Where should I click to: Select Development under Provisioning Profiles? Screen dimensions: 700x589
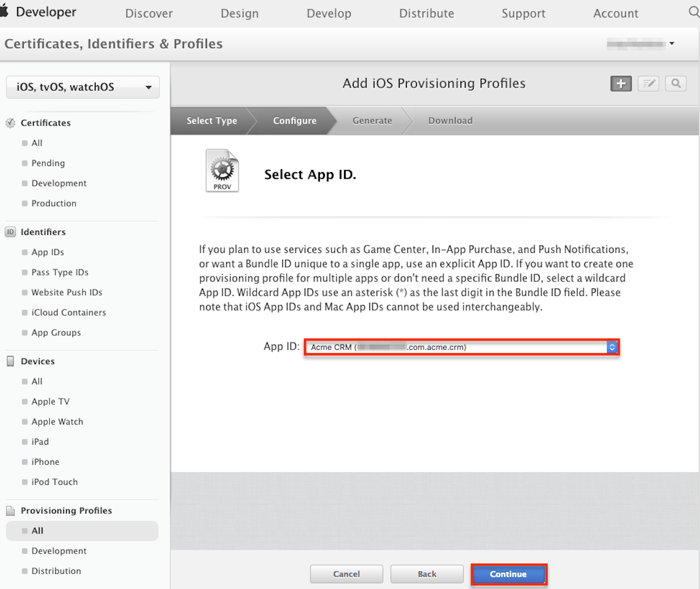click(x=59, y=551)
